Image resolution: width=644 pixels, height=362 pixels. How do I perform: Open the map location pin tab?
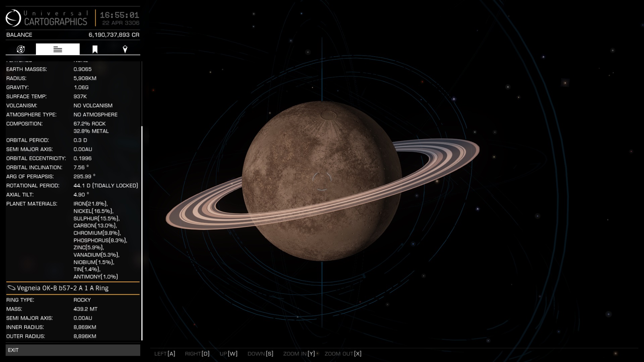tap(125, 50)
